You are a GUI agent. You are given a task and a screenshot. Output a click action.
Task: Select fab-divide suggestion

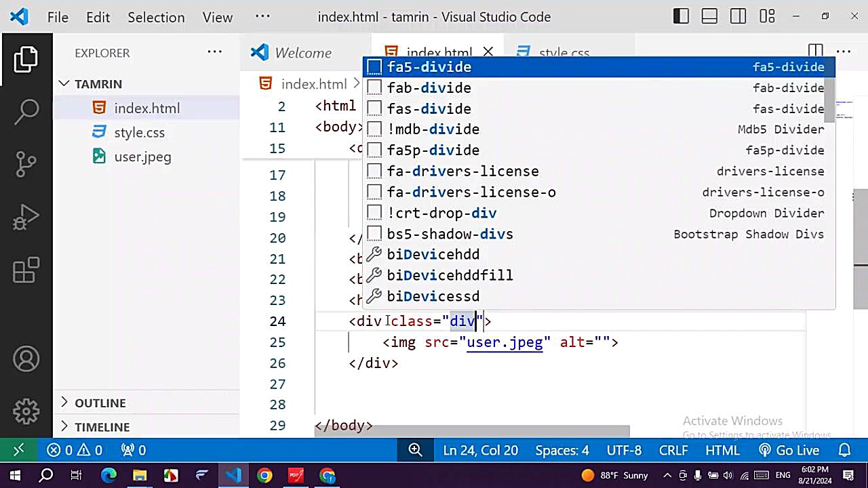click(595, 88)
